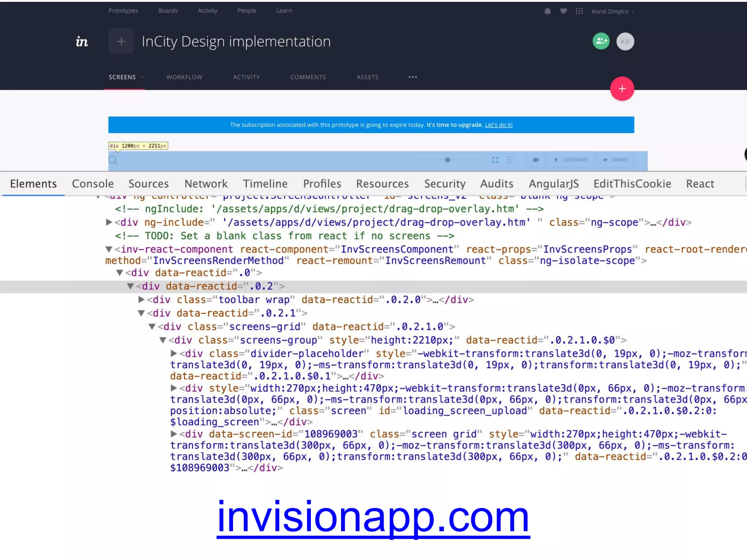
Task: Switch to DevTools Profiles tab
Action: pyautogui.click(x=322, y=184)
